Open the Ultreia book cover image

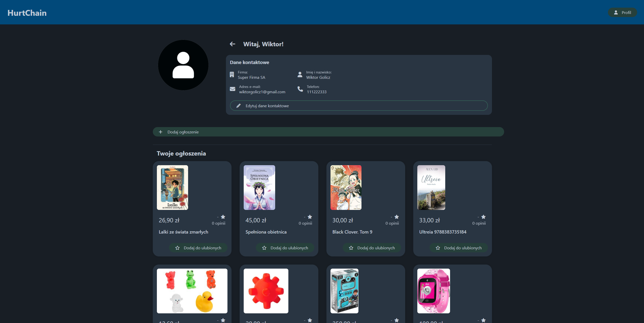(431, 188)
